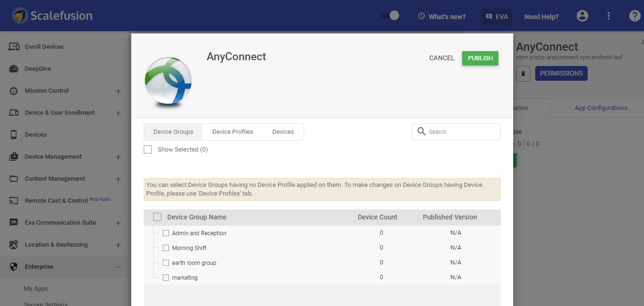This screenshot has width=644, height=306.
Task: Click the Content Management folder icon
Action: pyautogui.click(x=14, y=179)
